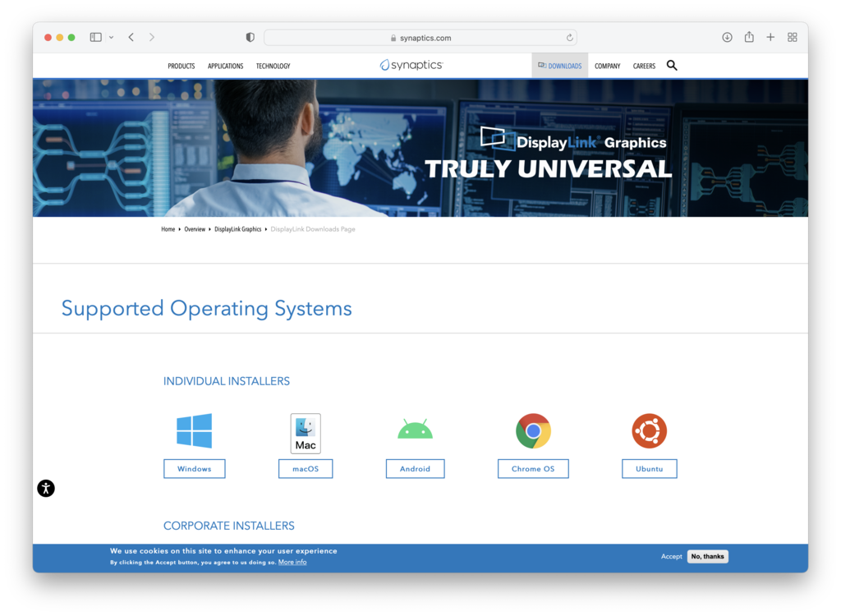
Task: Open the CAREERS menu
Action: 644,66
